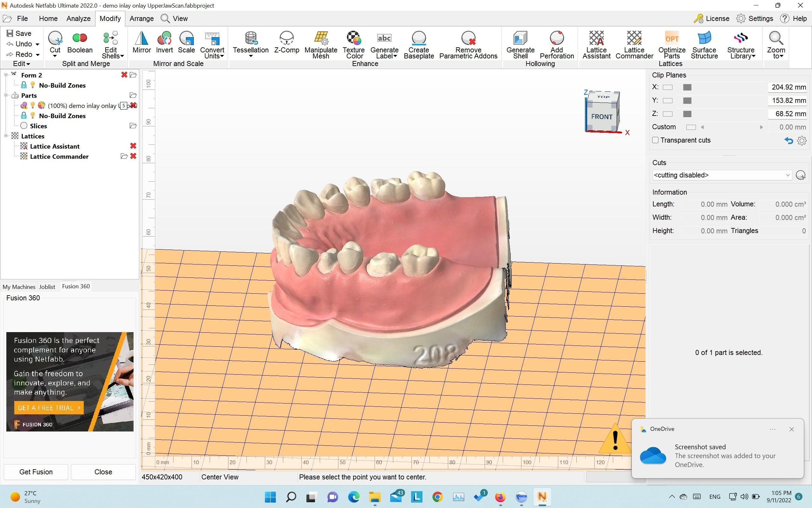The width and height of the screenshot is (812, 508).
Task: Click Get Fusion button
Action: tap(36, 472)
